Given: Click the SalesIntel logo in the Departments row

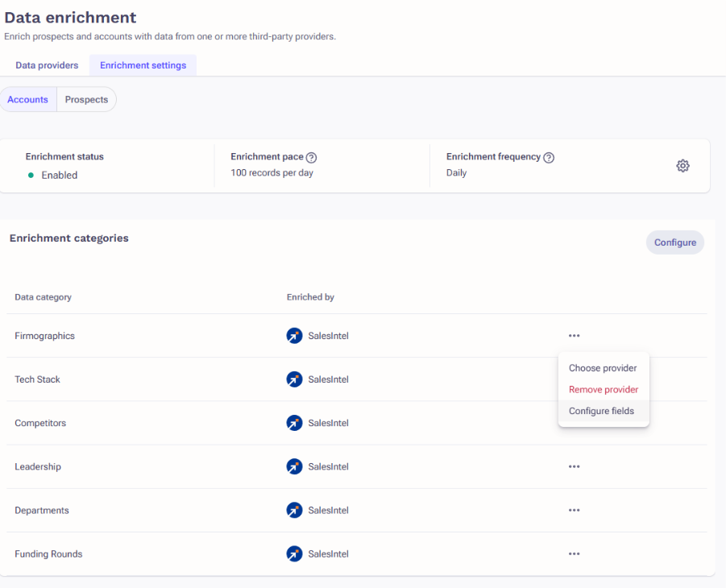Looking at the screenshot, I should coord(294,509).
